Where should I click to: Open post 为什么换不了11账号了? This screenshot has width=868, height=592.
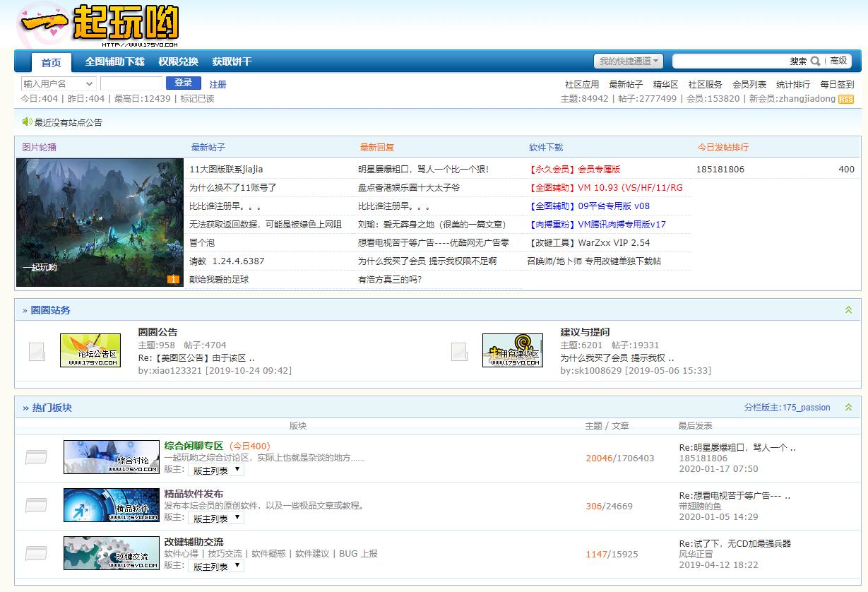233,188
